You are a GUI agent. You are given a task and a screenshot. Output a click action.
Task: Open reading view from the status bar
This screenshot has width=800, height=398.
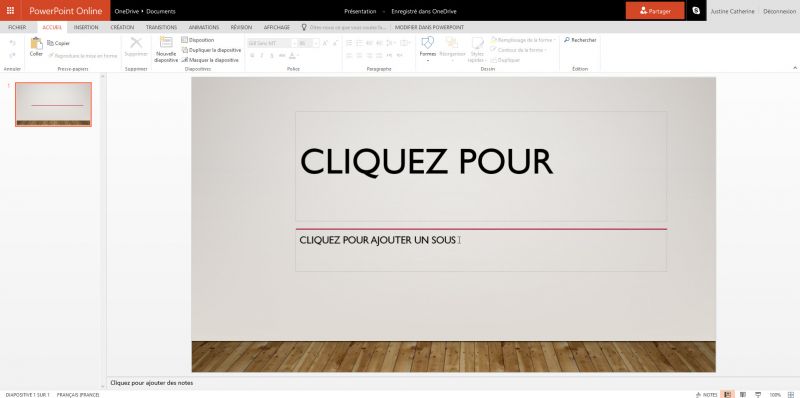pos(743,394)
